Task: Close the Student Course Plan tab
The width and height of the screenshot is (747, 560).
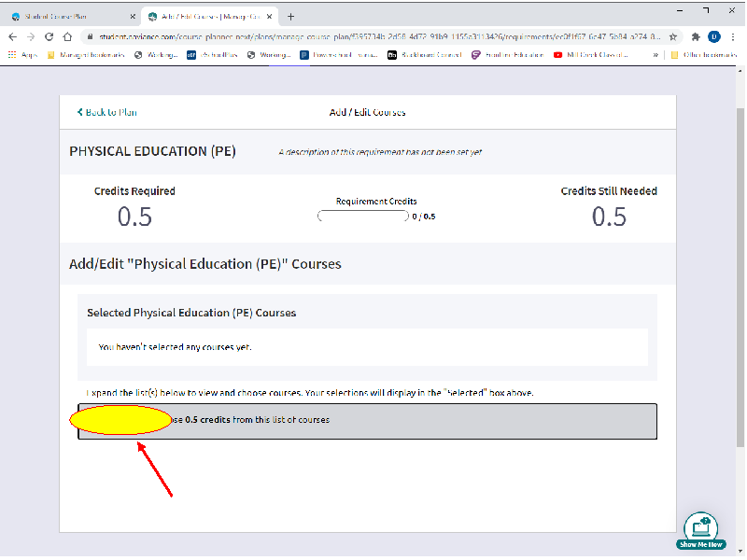Action: (133, 17)
